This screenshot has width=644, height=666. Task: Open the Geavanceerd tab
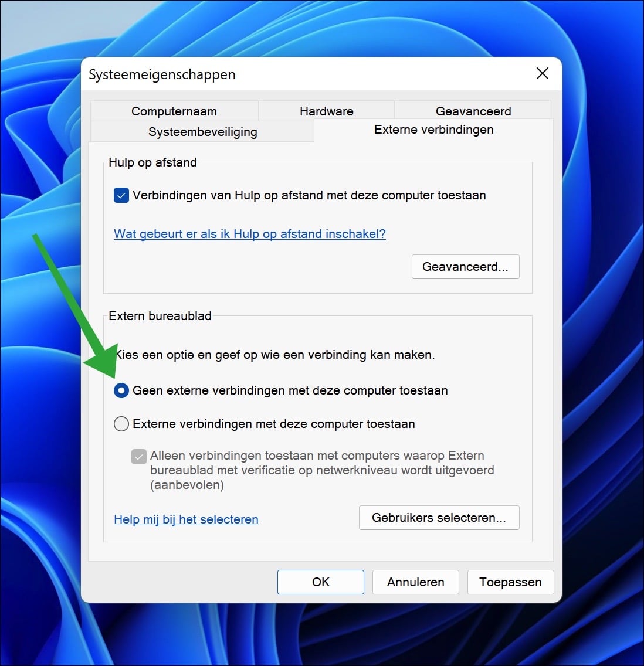tap(473, 111)
